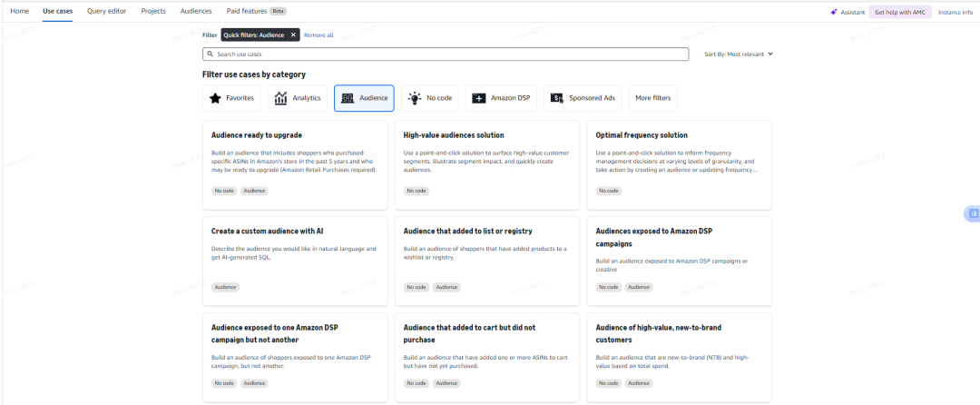Go to the Audiences tab

(194, 11)
